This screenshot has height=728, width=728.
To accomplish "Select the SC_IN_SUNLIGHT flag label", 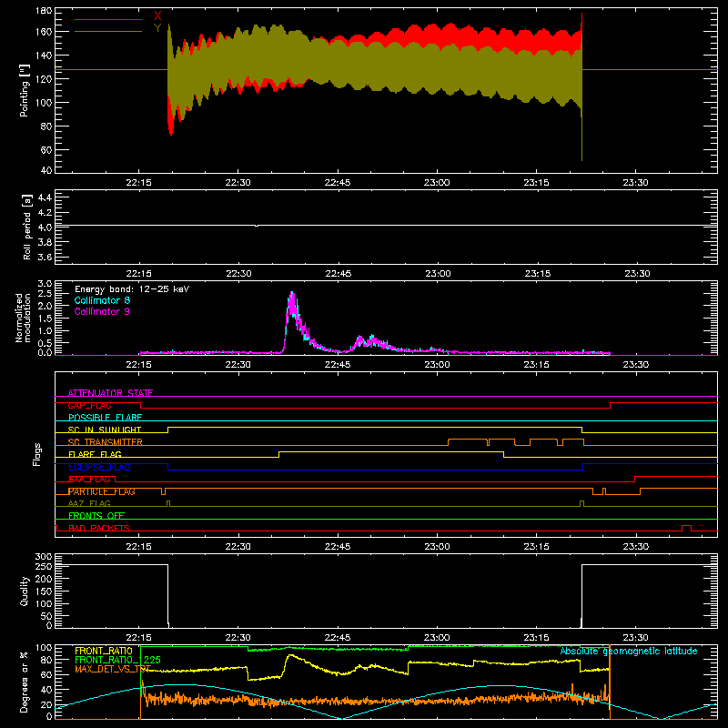I will 105,430.
